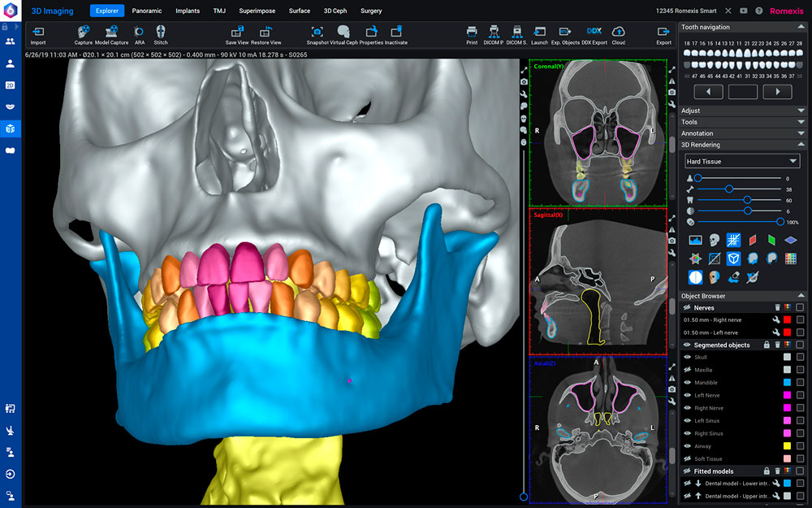
Task: Expand the Annotation section
Action: pyautogui.click(x=742, y=133)
